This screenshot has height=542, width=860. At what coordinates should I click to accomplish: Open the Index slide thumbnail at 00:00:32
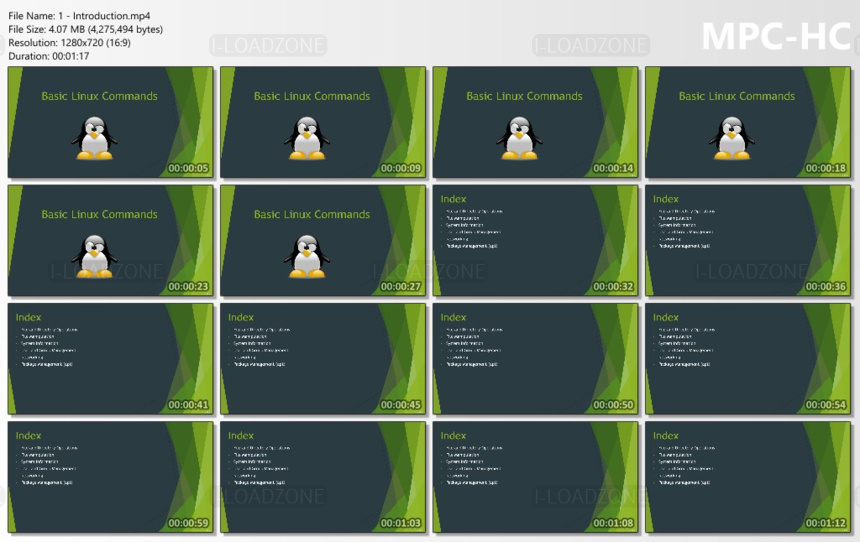point(535,241)
